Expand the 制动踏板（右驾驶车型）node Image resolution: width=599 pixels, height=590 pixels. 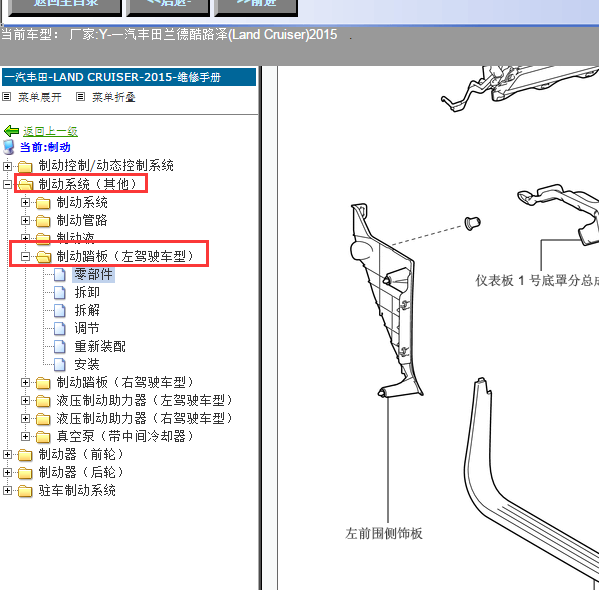(x=25, y=382)
